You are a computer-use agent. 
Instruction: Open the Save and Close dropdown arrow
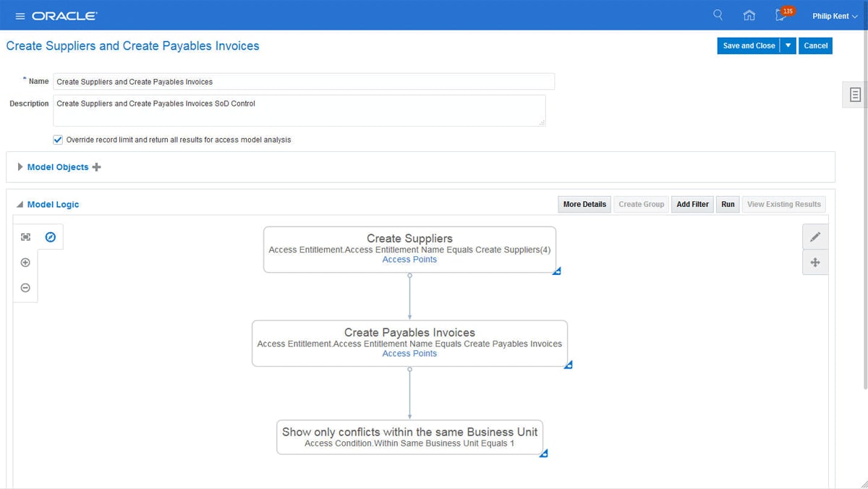point(788,46)
